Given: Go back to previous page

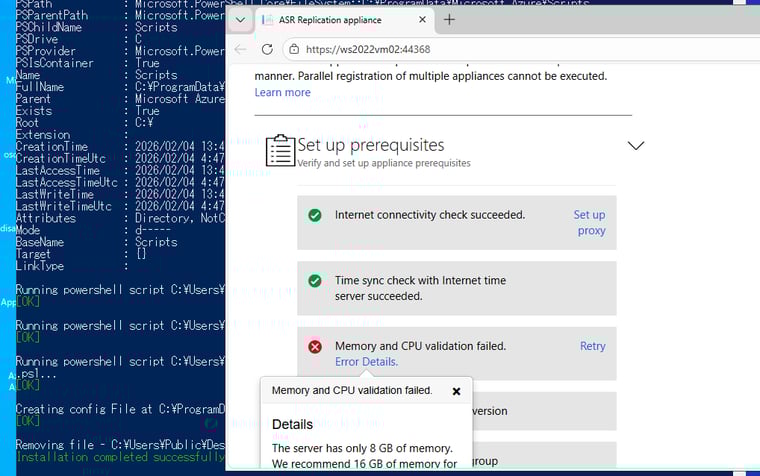Looking at the screenshot, I should (x=240, y=49).
